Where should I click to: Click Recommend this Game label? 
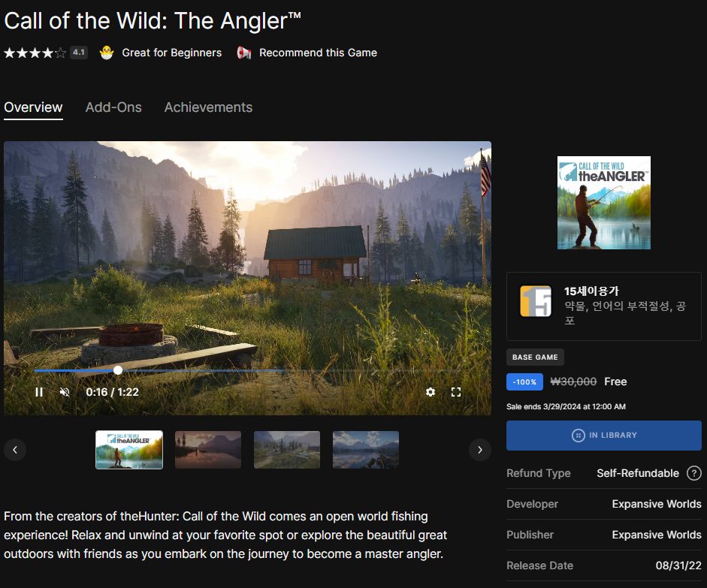pyautogui.click(x=318, y=53)
